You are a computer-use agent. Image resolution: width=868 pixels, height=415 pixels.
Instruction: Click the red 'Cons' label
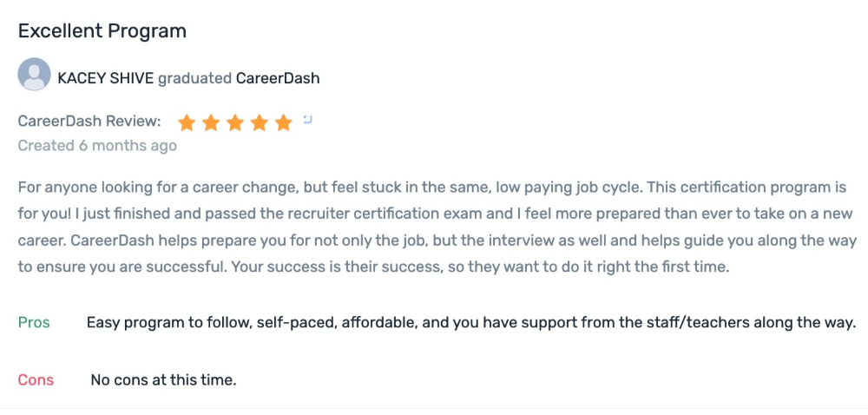pyautogui.click(x=36, y=380)
